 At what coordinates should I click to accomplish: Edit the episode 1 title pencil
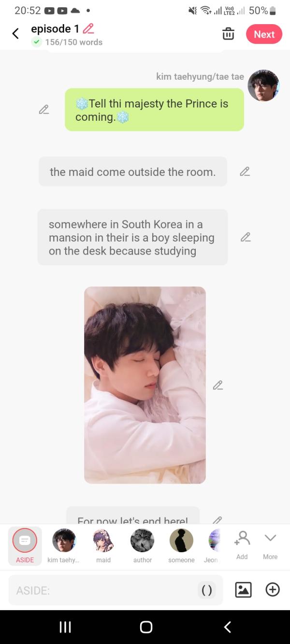pyautogui.click(x=88, y=29)
